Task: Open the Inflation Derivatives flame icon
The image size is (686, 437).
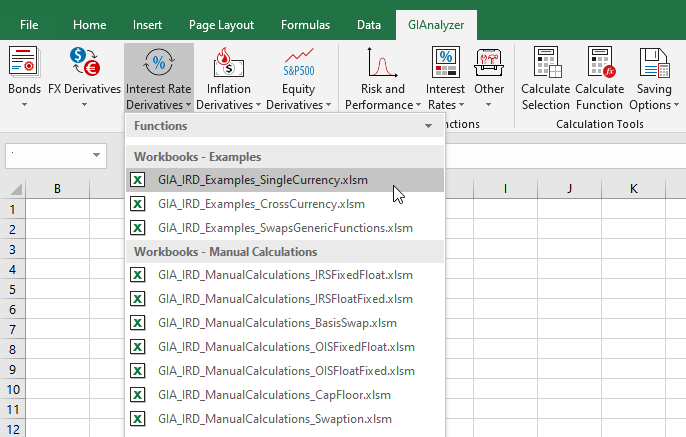Action: tap(228, 62)
